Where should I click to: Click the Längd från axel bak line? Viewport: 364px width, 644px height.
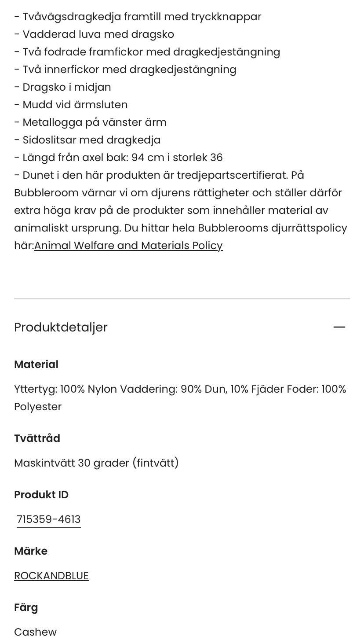point(118,158)
